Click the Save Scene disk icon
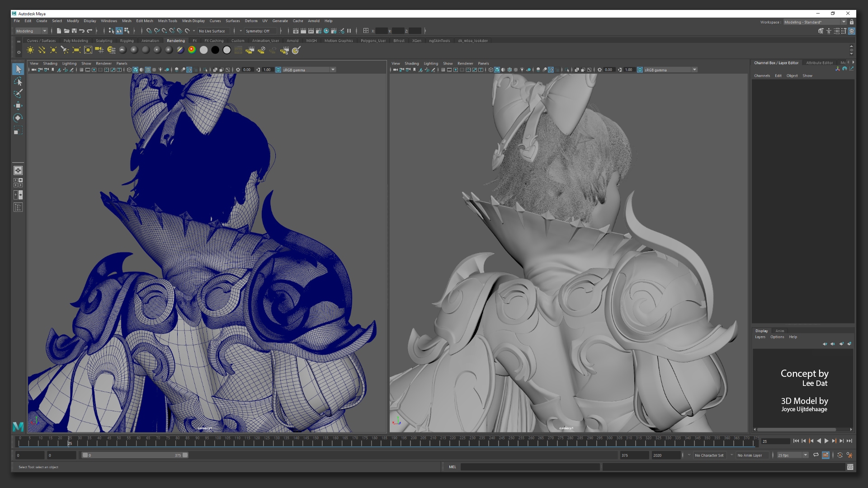This screenshot has width=868, height=488. tap(74, 31)
